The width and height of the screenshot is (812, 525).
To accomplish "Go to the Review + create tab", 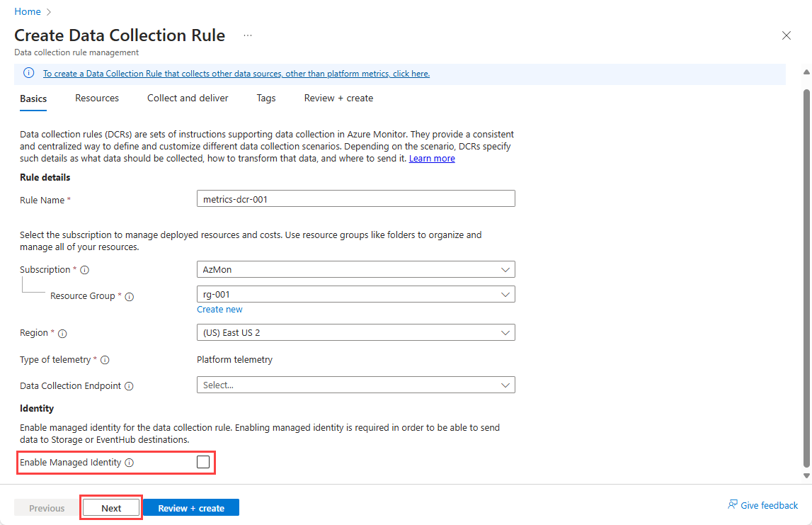I will (338, 98).
